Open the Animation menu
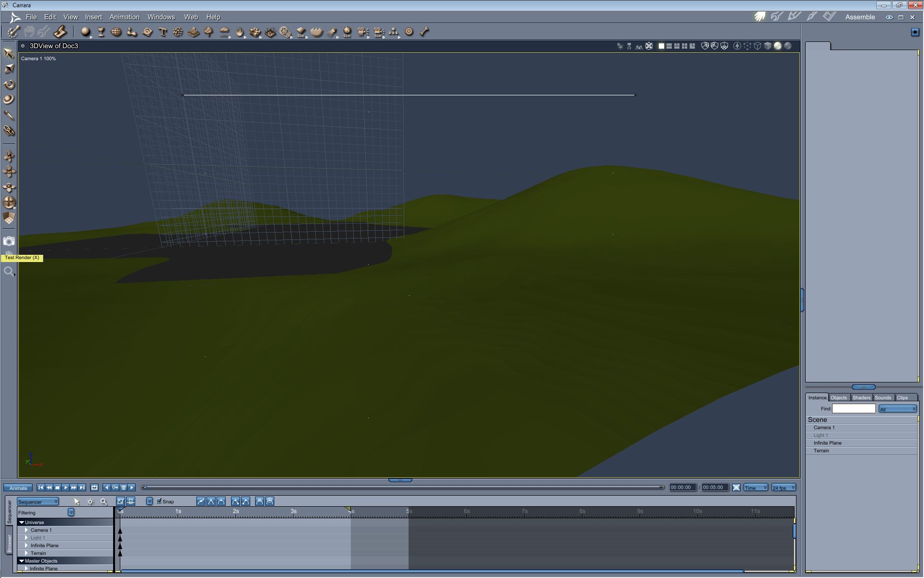924x578 pixels. 124,17
